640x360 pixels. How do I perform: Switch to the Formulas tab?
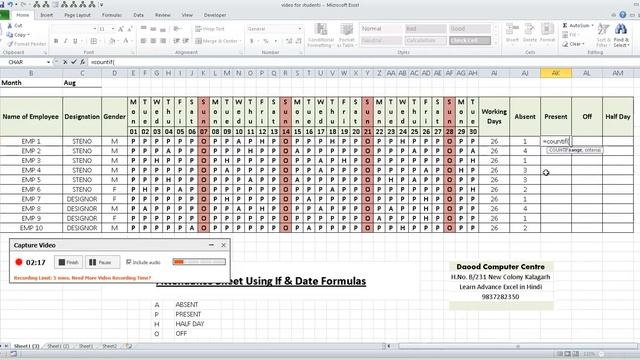tap(112, 15)
